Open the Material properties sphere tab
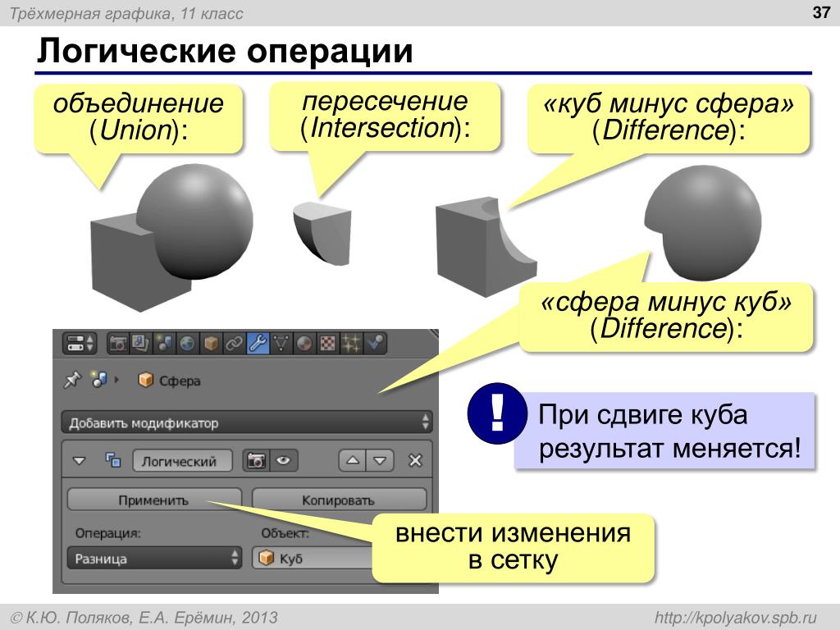Viewport: 840px width, 630px height. [304, 344]
